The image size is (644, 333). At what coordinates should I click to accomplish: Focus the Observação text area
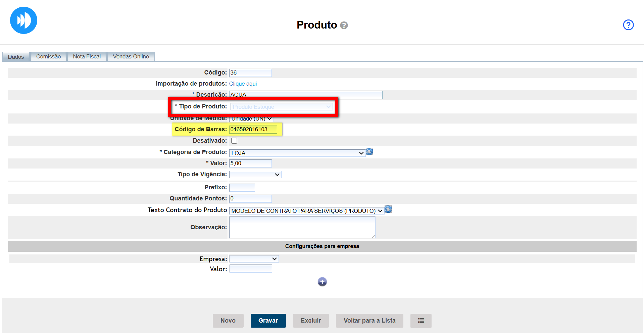302,227
